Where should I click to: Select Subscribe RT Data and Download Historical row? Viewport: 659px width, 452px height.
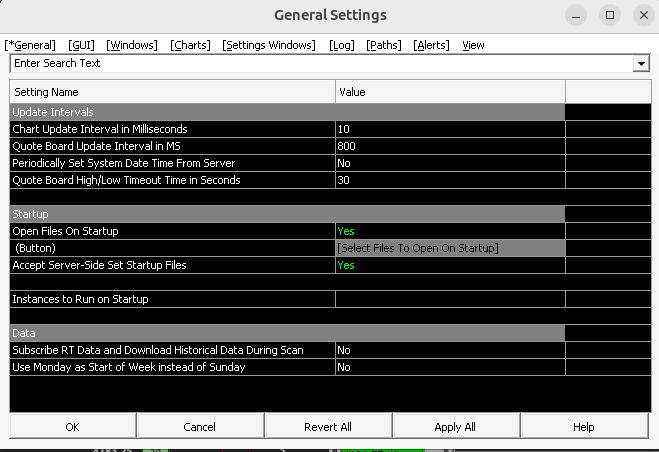tap(173, 350)
